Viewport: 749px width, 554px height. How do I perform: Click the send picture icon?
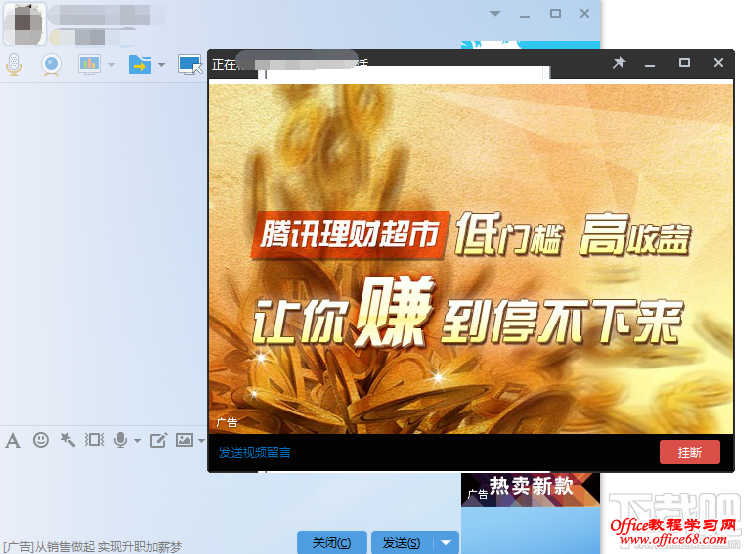click(x=184, y=440)
